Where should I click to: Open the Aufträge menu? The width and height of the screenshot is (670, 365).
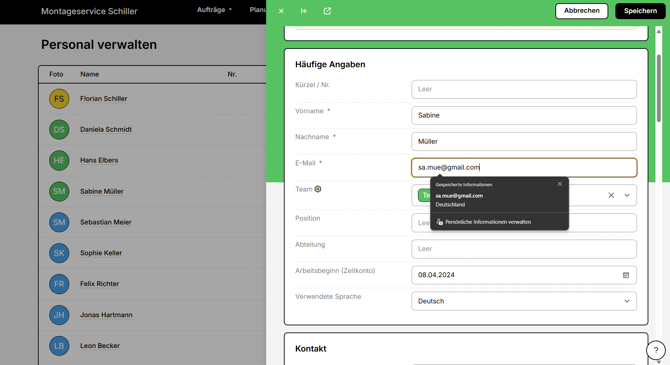click(x=214, y=10)
